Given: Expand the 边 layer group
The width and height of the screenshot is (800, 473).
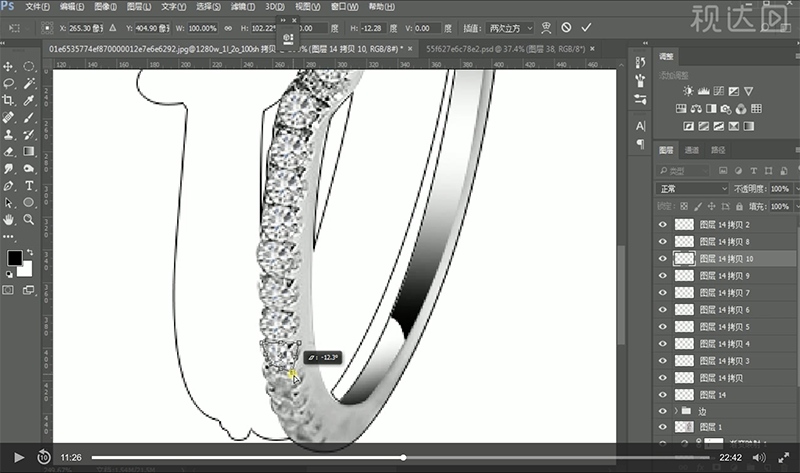Looking at the screenshot, I should (x=676, y=411).
